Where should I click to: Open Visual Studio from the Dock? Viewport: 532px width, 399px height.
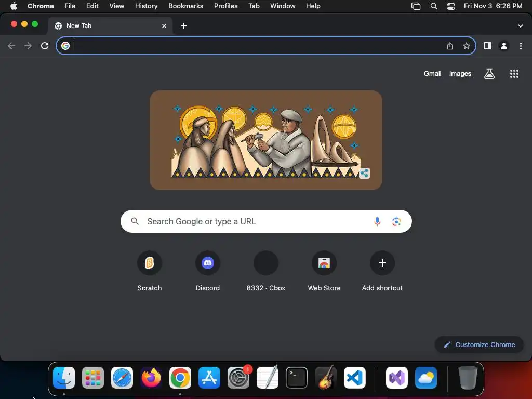click(x=397, y=378)
